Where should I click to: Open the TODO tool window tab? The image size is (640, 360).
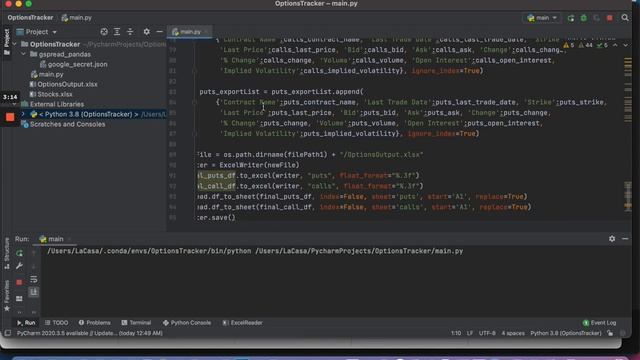pyautogui.click(x=56, y=322)
